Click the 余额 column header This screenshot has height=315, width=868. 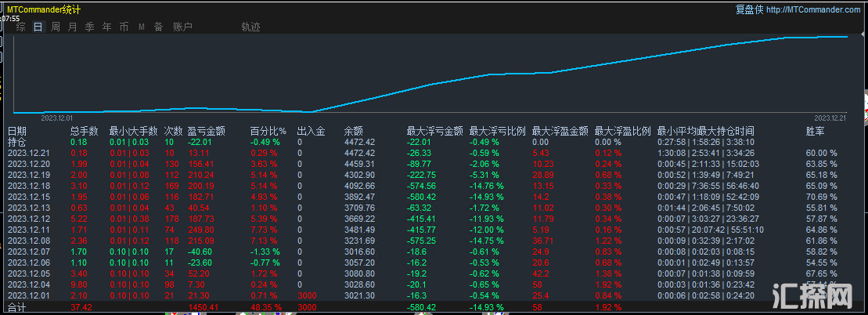click(354, 131)
